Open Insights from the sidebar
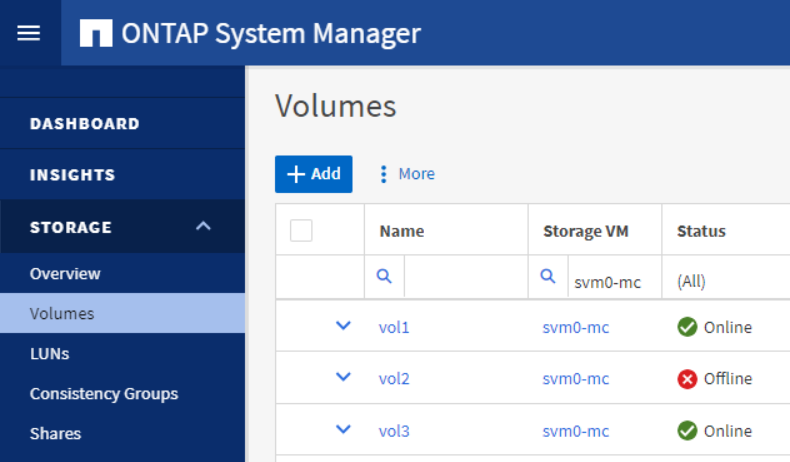Screen dimensions: 790x462 (72, 175)
